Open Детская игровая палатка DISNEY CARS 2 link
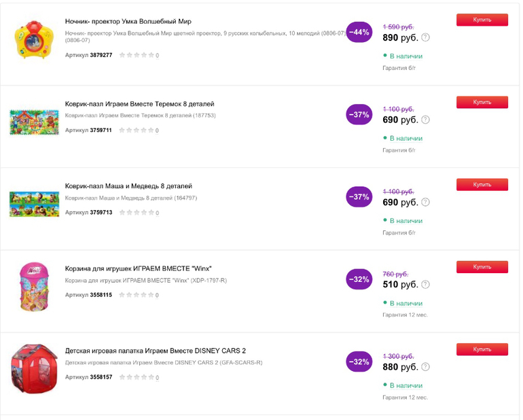523x420 pixels. pos(155,351)
